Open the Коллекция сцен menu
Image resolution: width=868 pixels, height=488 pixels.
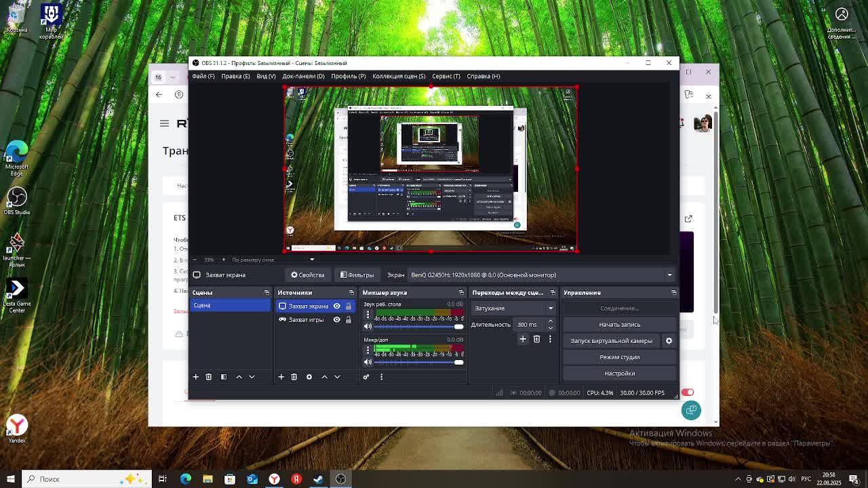(398, 76)
